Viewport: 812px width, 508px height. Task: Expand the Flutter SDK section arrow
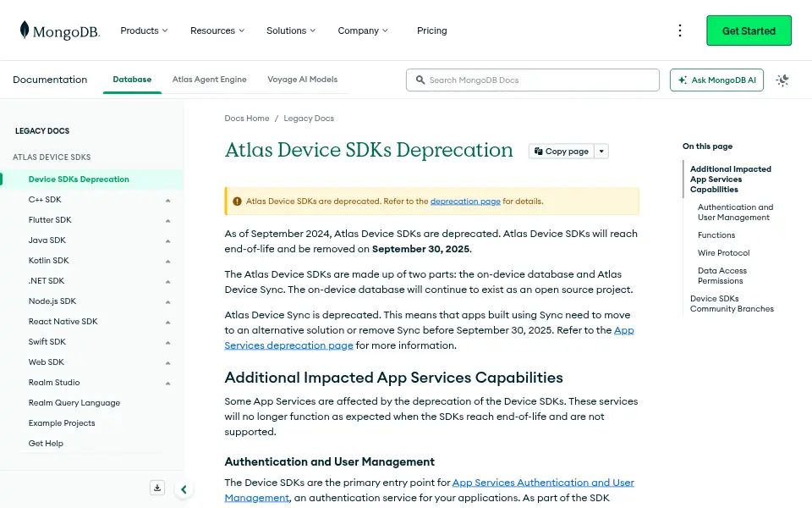point(167,220)
